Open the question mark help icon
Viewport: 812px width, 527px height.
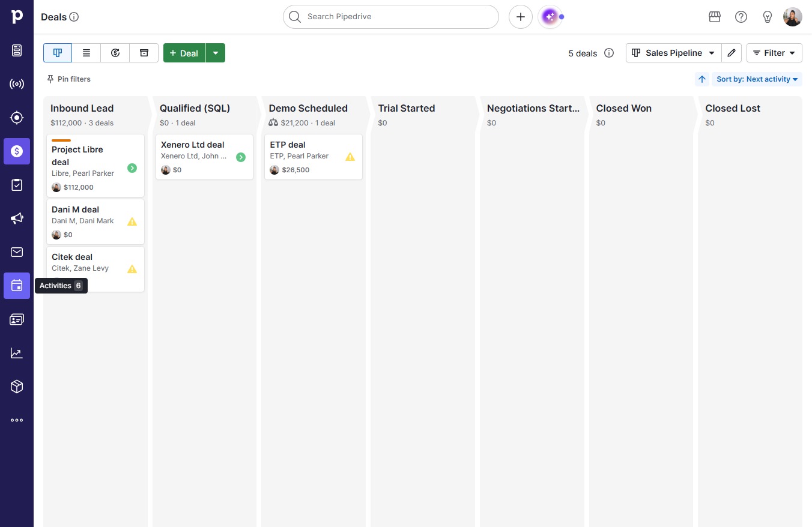click(741, 17)
